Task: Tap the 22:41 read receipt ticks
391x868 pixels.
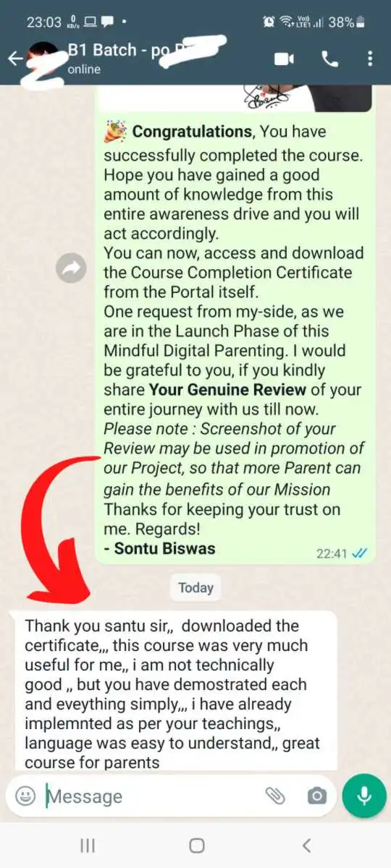Action: coord(360,553)
